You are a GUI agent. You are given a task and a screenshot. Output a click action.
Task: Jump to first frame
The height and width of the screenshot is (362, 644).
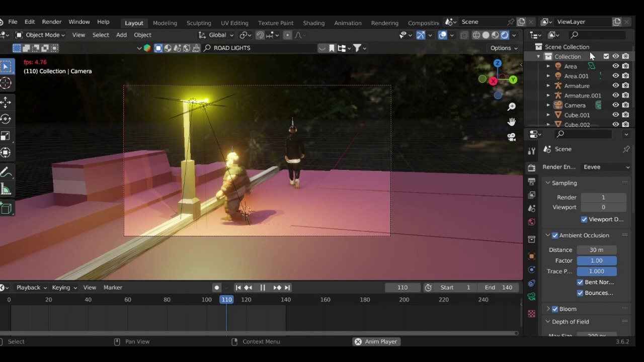238,288
